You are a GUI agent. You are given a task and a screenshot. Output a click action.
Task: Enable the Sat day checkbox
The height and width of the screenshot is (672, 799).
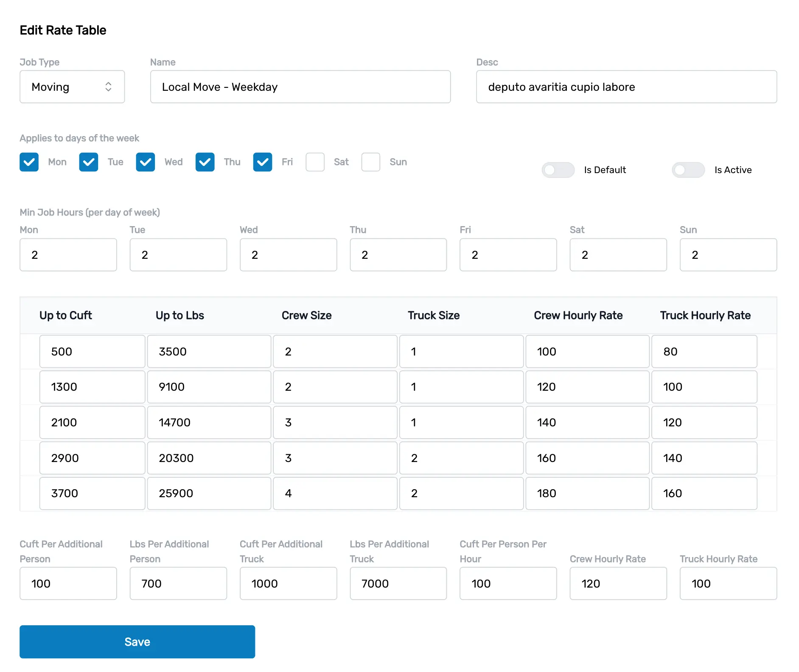coord(315,162)
